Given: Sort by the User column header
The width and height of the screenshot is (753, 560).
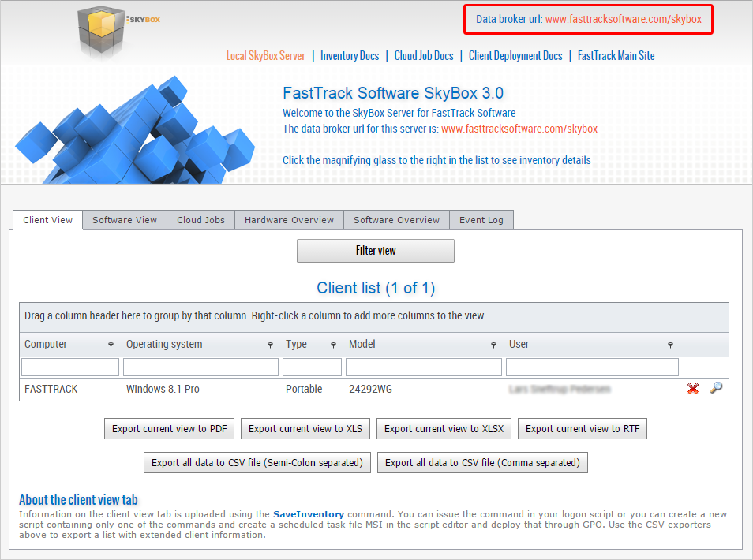Looking at the screenshot, I should (519, 344).
